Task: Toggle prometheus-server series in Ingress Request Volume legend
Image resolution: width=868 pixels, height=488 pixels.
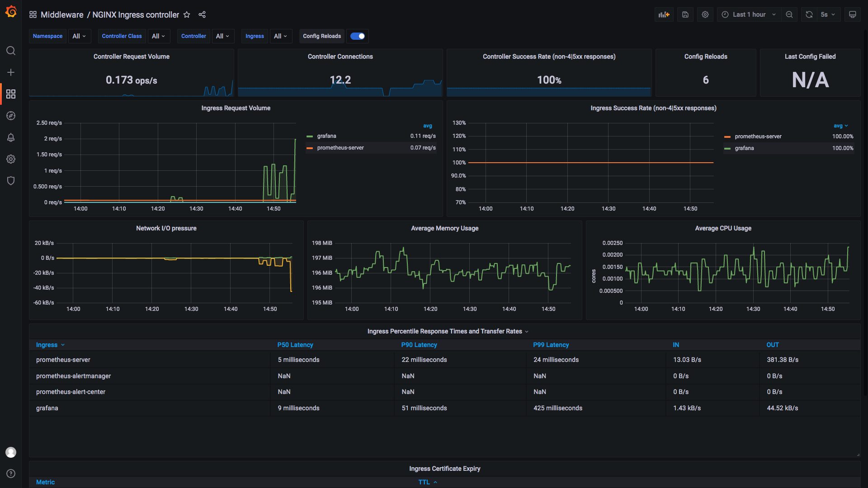Action: click(340, 148)
